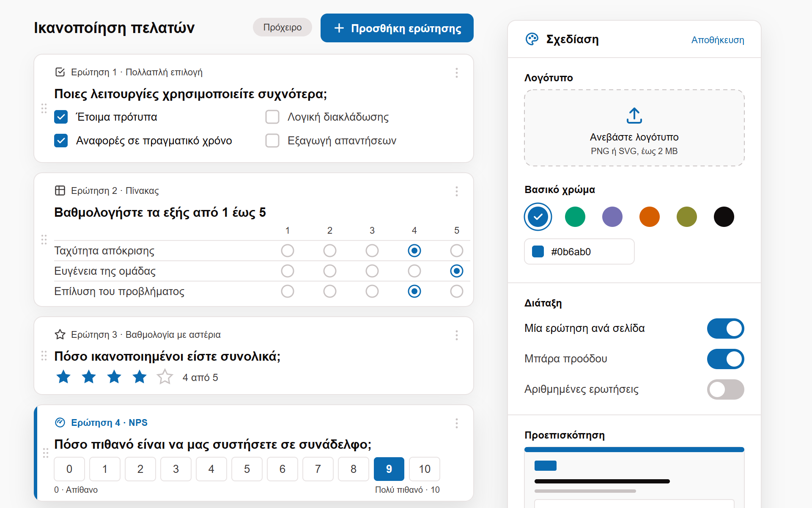Select the fourth star rating

click(x=140, y=377)
